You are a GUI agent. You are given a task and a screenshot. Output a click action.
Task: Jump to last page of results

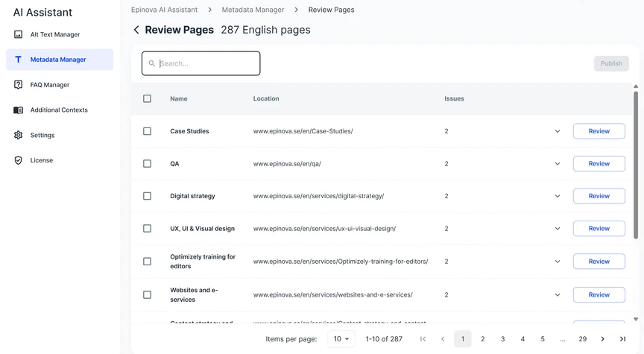tap(622, 339)
